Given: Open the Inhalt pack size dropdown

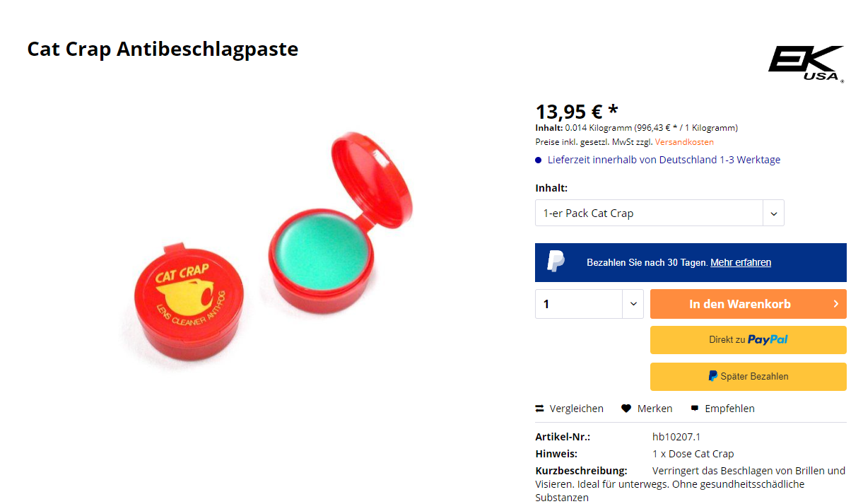Looking at the screenshot, I should 659,213.
